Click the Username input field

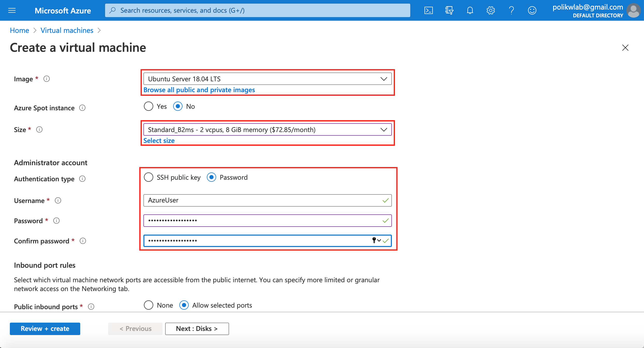coord(267,200)
